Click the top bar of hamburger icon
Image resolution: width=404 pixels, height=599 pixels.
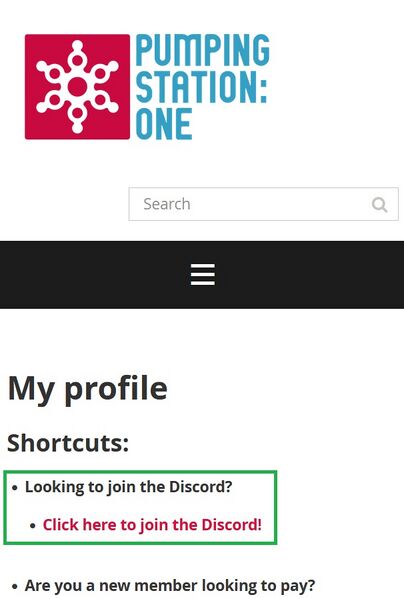click(x=203, y=265)
